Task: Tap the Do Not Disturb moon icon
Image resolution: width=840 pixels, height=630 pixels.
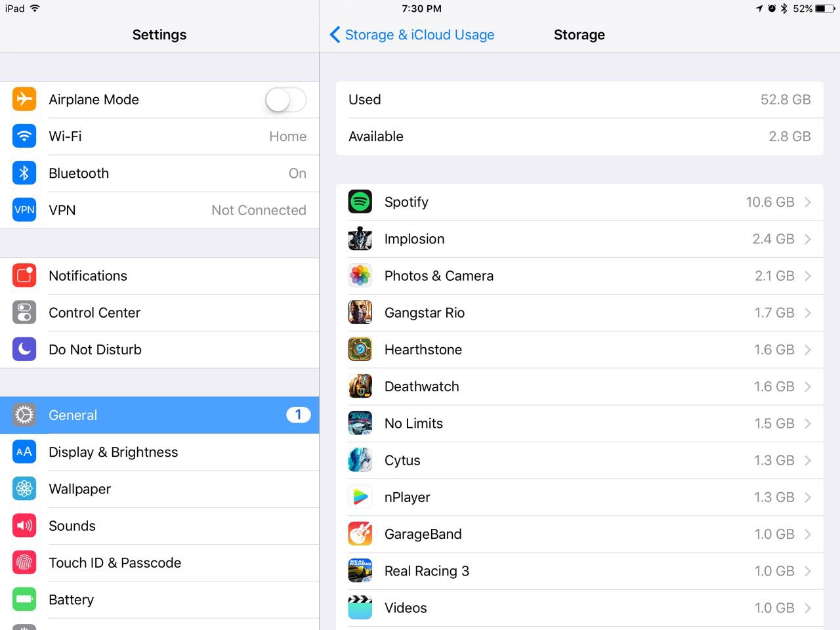Action: [x=24, y=349]
